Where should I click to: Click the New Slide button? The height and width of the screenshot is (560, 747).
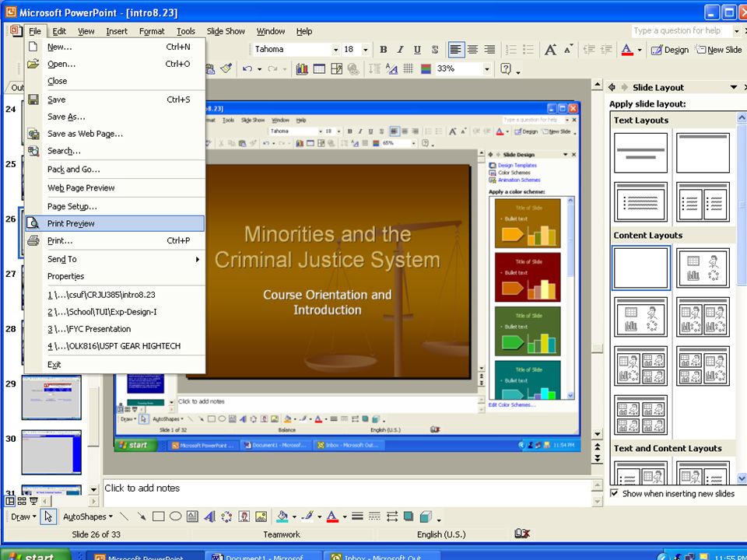tap(718, 50)
